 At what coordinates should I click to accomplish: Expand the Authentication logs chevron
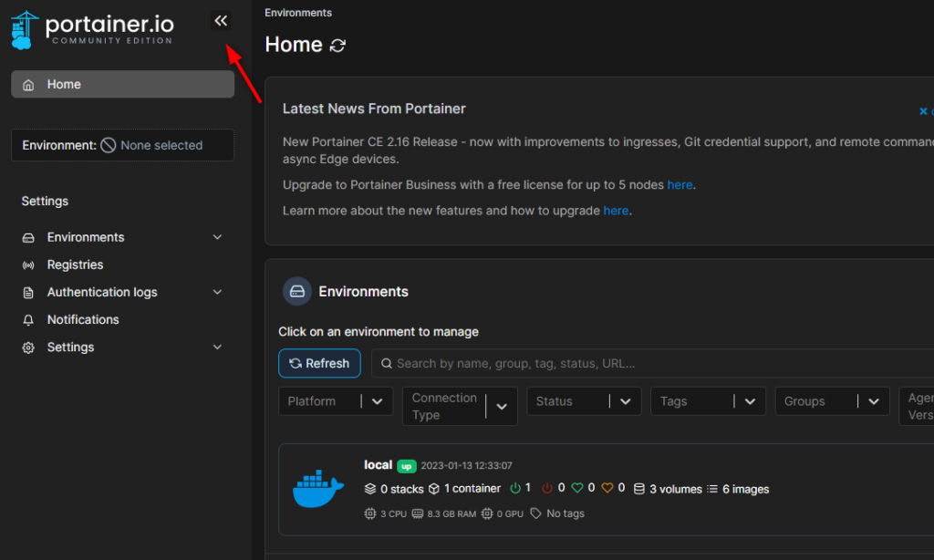point(217,292)
